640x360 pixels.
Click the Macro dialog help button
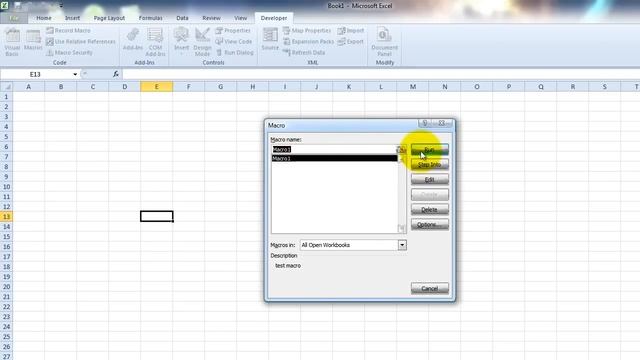[424, 123]
